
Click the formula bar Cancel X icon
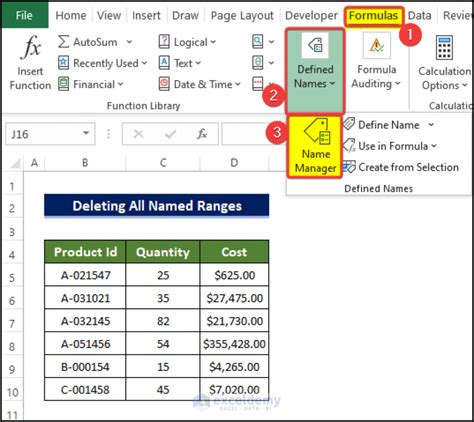pos(138,134)
